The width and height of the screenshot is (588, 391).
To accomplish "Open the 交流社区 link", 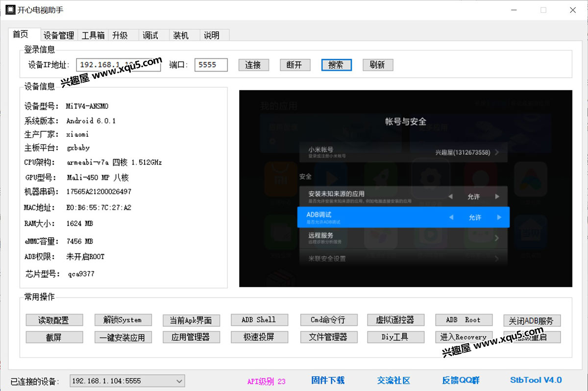I will pyautogui.click(x=393, y=380).
